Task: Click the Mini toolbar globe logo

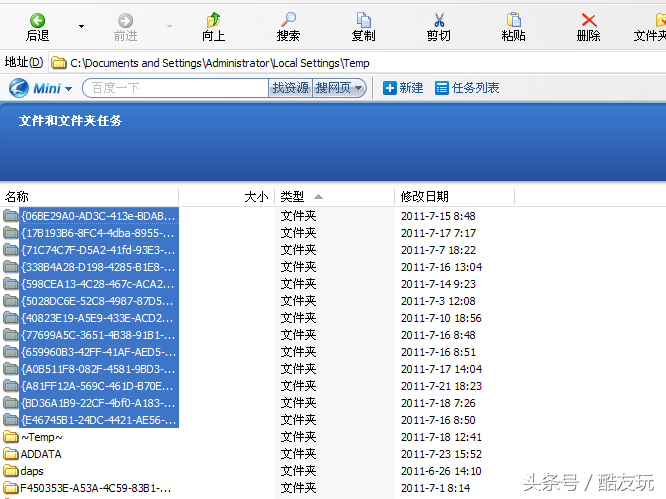Action: (x=19, y=88)
